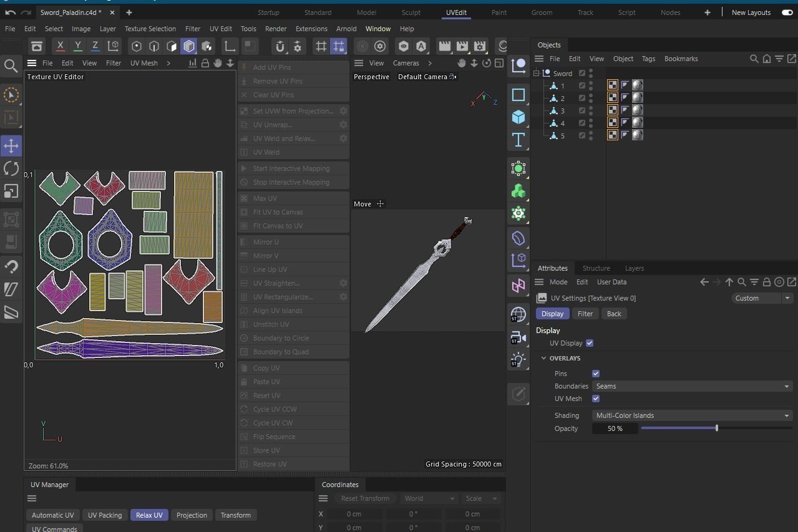This screenshot has width=798, height=532.
Task: Select the Rotate tool in left palette
Action: coord(11,168)
